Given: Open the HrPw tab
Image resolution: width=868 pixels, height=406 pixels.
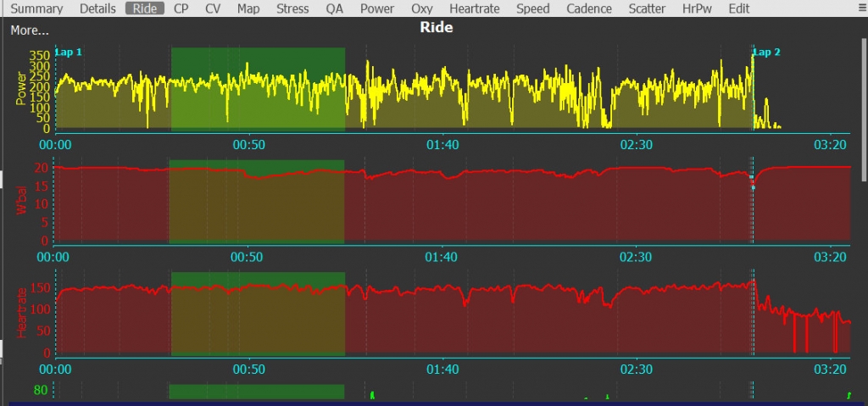Looking at the screenshot, I should [697, 8].
